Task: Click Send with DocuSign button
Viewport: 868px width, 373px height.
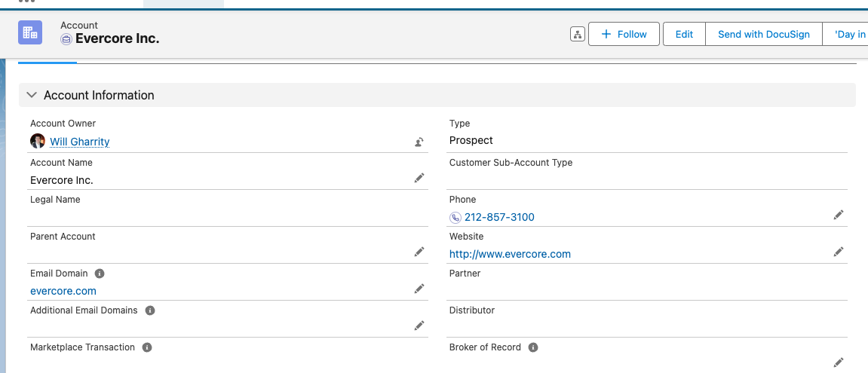Action: (x=764, y=35)
